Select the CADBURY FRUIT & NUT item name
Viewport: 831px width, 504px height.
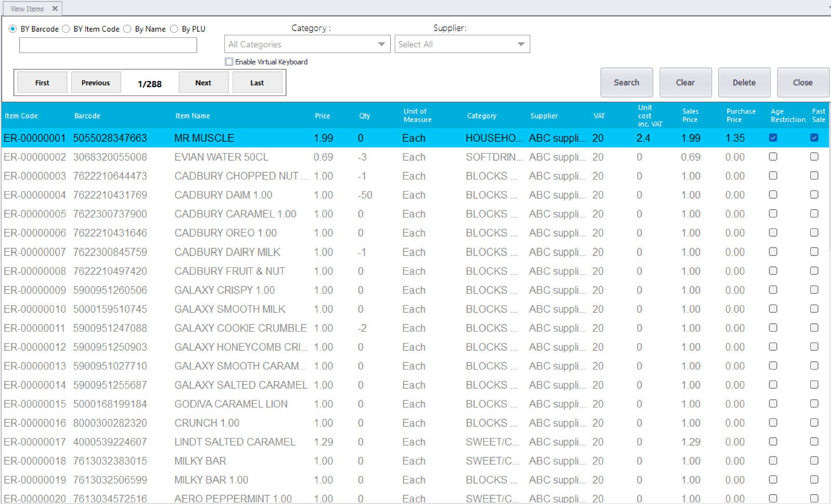click(230, 271)
